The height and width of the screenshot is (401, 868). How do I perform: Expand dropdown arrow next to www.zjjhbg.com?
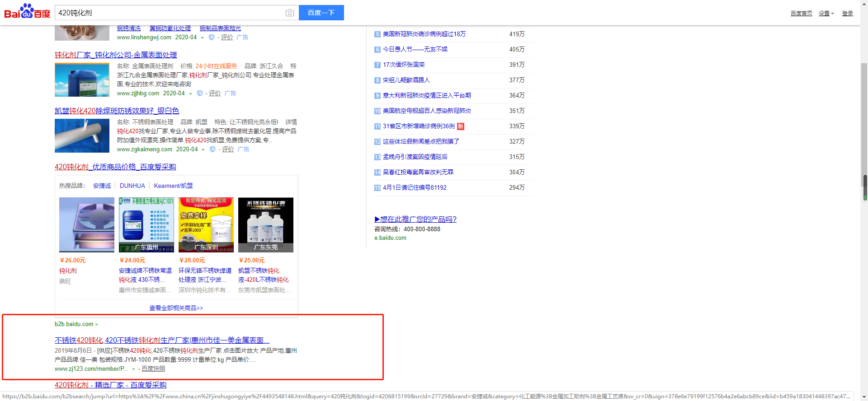(x=190, y=93)
